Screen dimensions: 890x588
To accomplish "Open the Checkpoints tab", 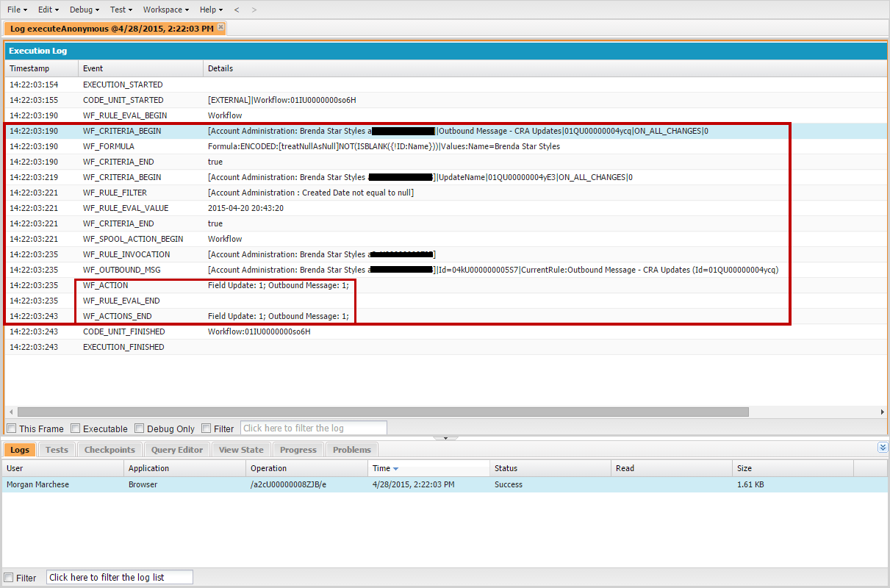I will click(x=110, y=450).
